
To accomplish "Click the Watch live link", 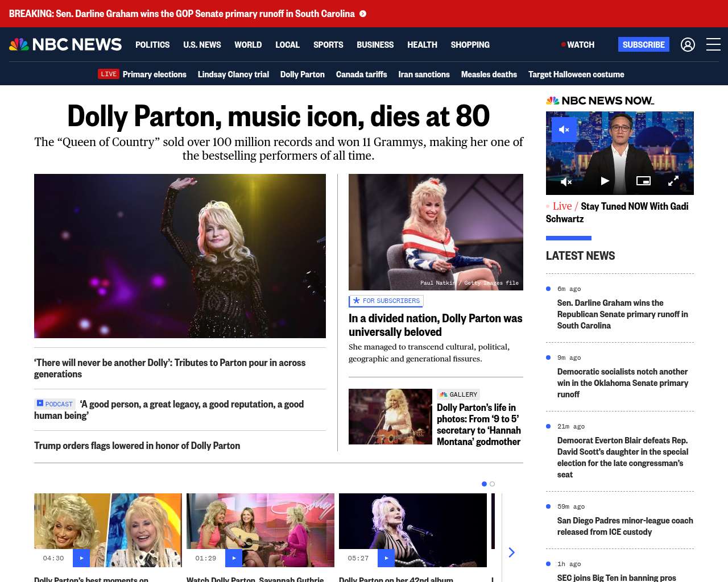I will tap(578, 44).
